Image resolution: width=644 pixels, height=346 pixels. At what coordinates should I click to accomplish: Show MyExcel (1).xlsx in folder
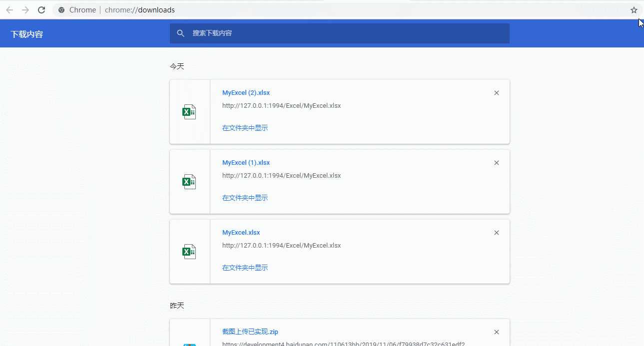point(245,198)
